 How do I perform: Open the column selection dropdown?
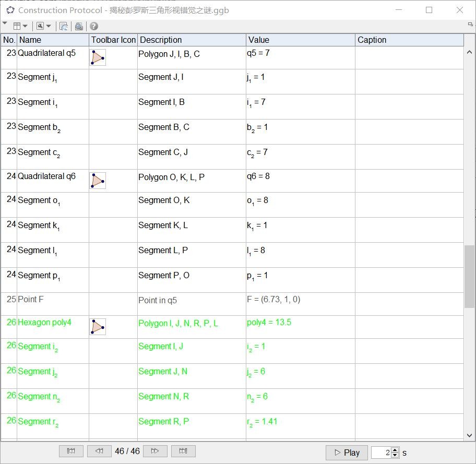(20, 26)
